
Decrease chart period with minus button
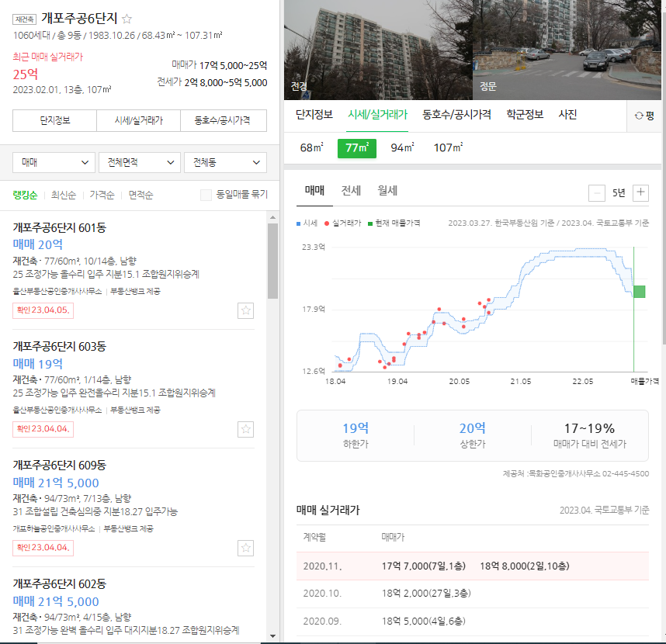point(596,193)
